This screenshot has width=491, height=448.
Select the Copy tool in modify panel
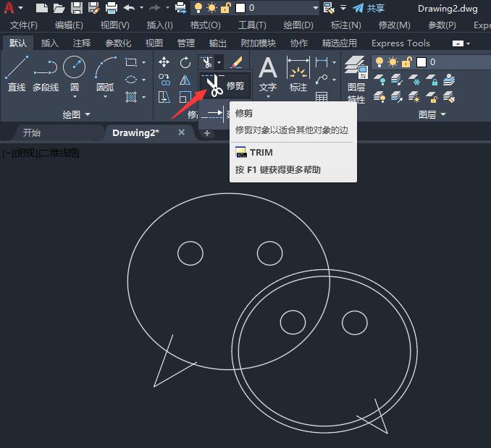164,80
